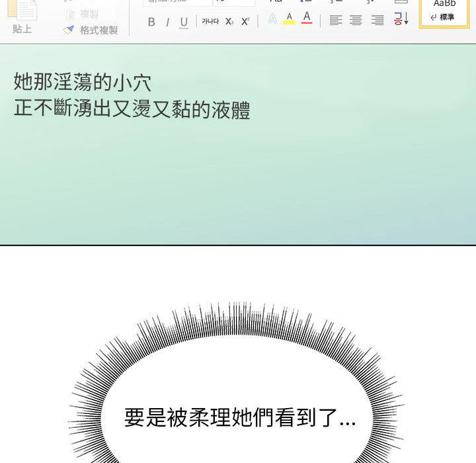Center align the text
The height and width of the screenshot is (463, 476).
pyautogui.click(x=356, y=21)
